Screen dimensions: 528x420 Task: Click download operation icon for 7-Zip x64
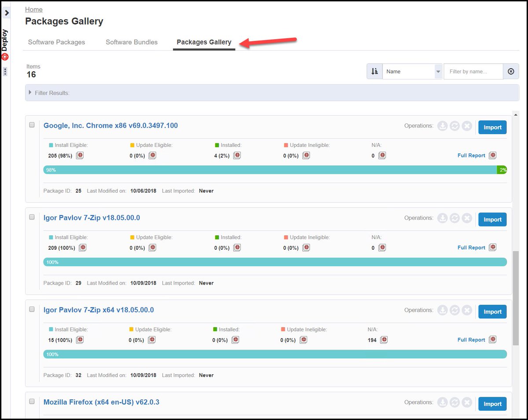443,311
